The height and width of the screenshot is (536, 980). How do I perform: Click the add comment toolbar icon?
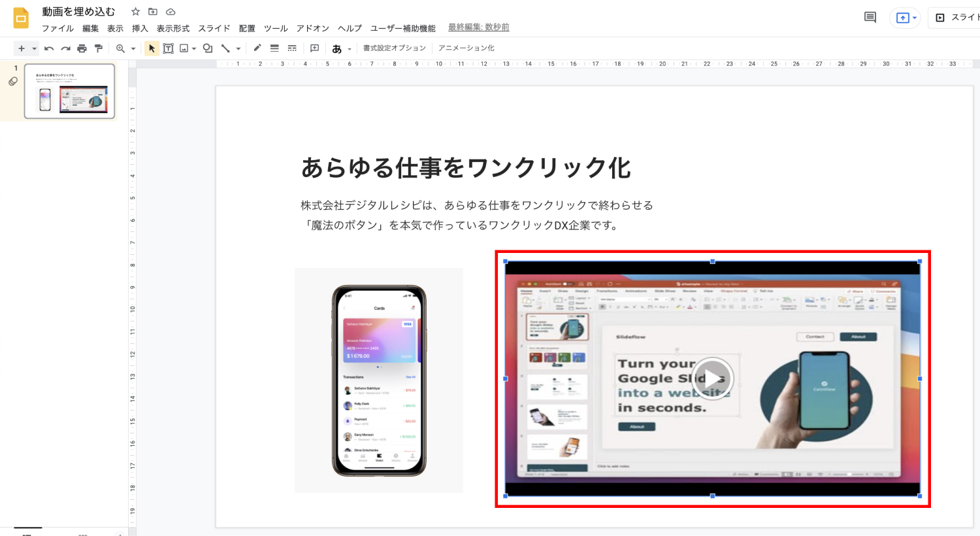point(314,48)
